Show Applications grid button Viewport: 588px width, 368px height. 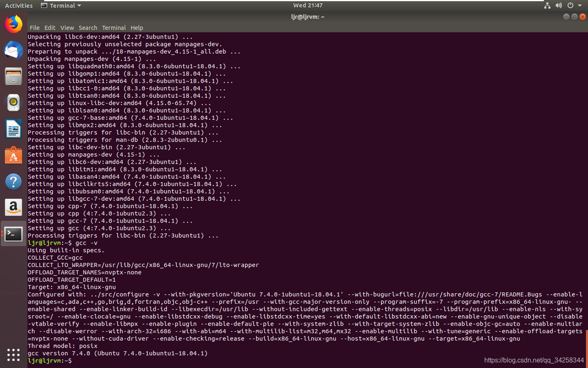pyautogui.click(x=13, y=355)
